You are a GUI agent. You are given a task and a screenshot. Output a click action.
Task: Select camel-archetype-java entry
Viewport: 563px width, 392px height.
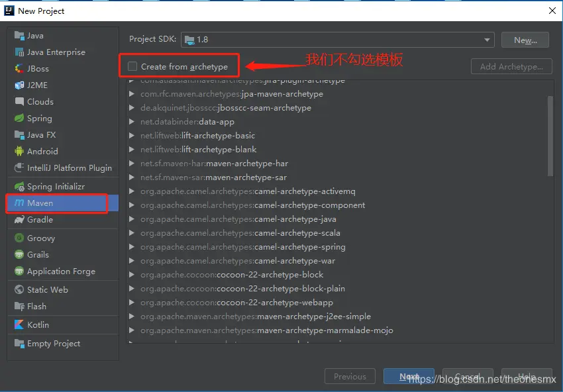coord(238,219)
